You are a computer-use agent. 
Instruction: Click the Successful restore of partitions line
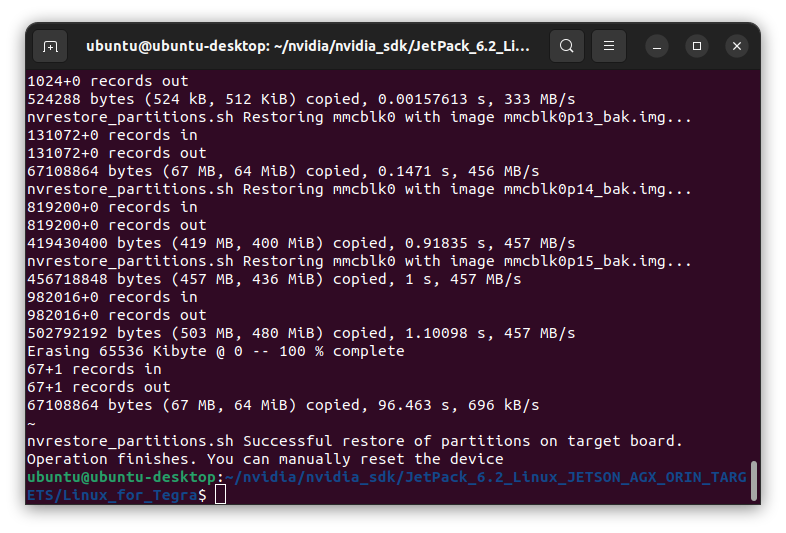click(355, 441)
